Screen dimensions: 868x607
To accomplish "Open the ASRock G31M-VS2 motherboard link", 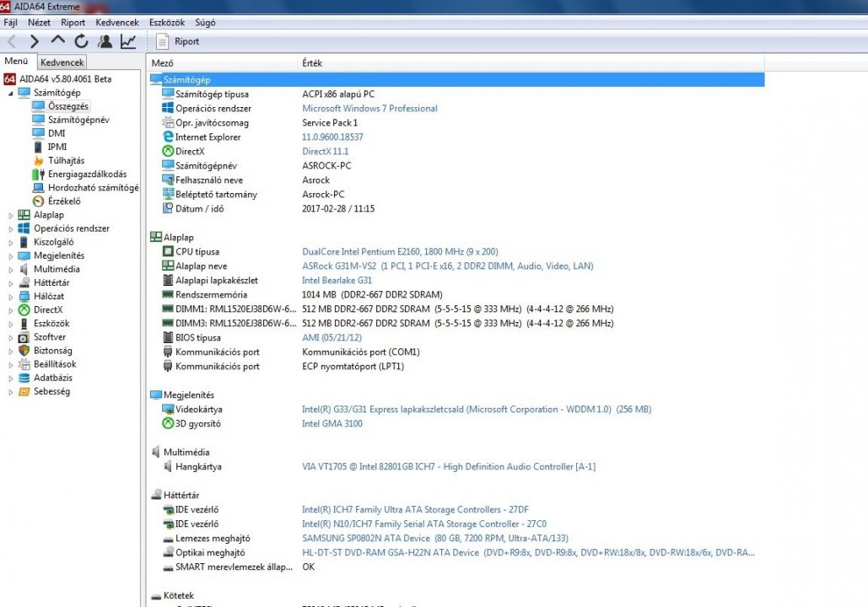I will pyautogui.click(x=447, y=266).
